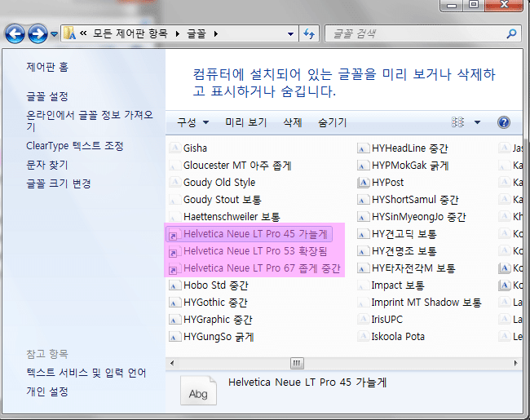Image resolution: width=530 pixels, height=420 pixels.
Task: Select the 'HY견고딕 보통' font icon
Action: coord(363,234)
